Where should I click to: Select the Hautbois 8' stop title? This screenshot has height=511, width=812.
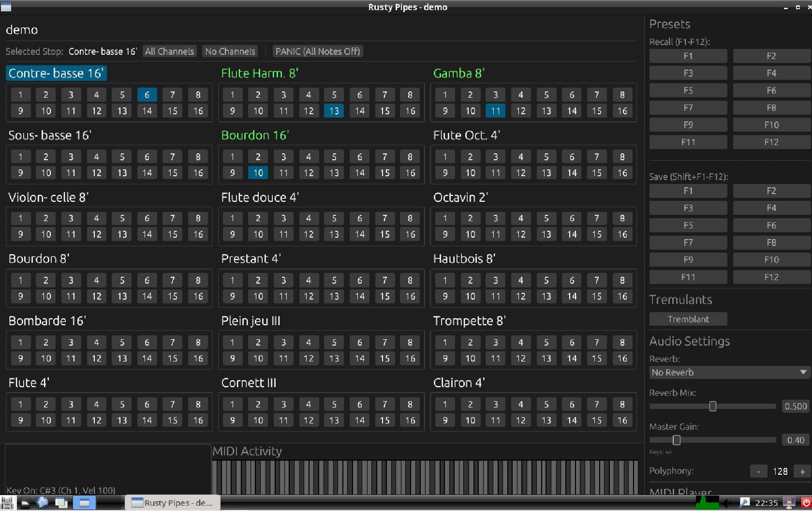464,259
